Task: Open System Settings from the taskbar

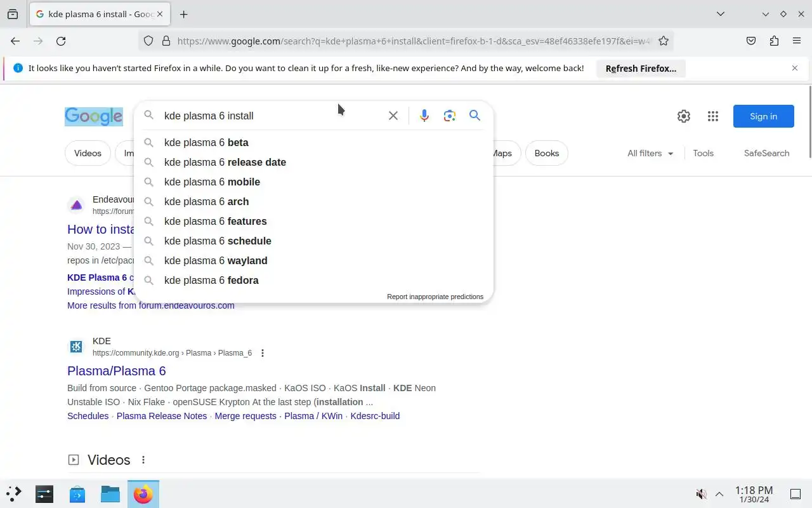Action: [44, 493]
